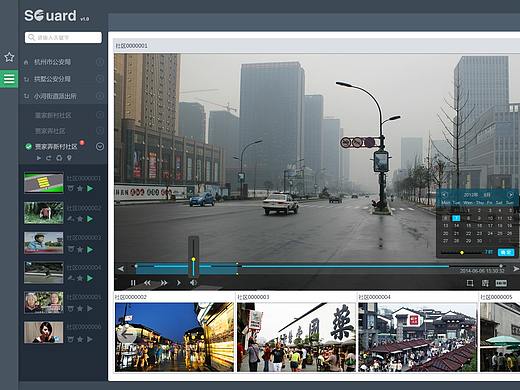Click camera type icon for 社区0000004
This screenshot has width=520, height=390.
[70, 278]
